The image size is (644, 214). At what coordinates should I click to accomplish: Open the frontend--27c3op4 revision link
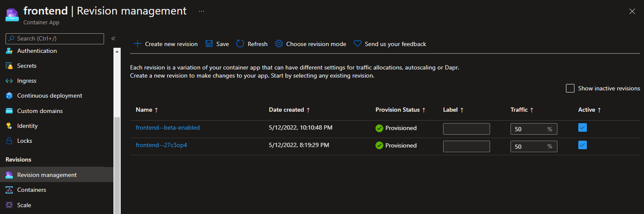[161, 145]
